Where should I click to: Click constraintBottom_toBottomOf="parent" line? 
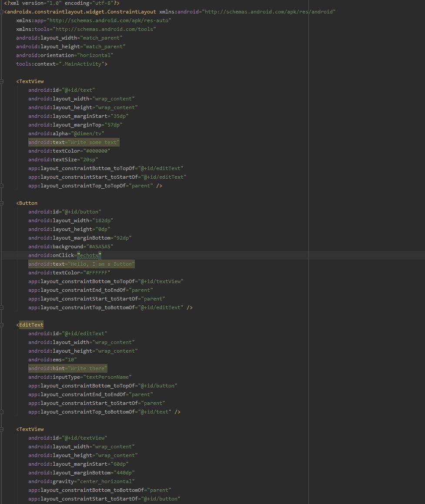pos(100,490)
